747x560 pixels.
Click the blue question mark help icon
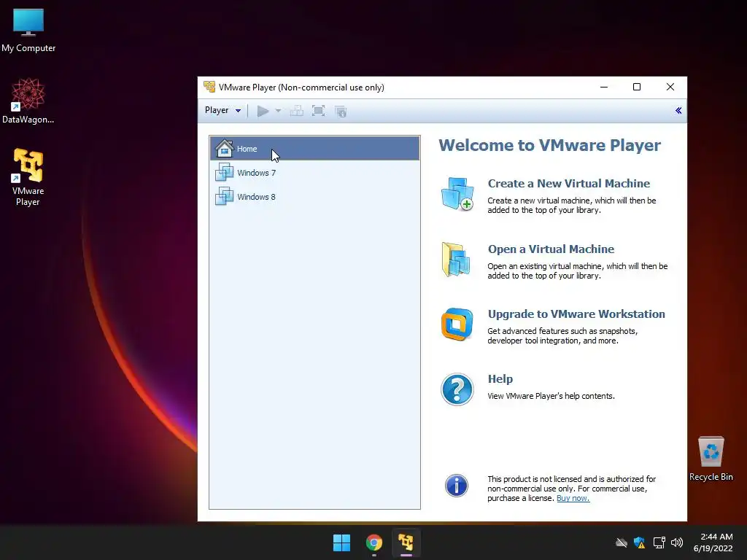pyautogui.click(x=457, y=389)
